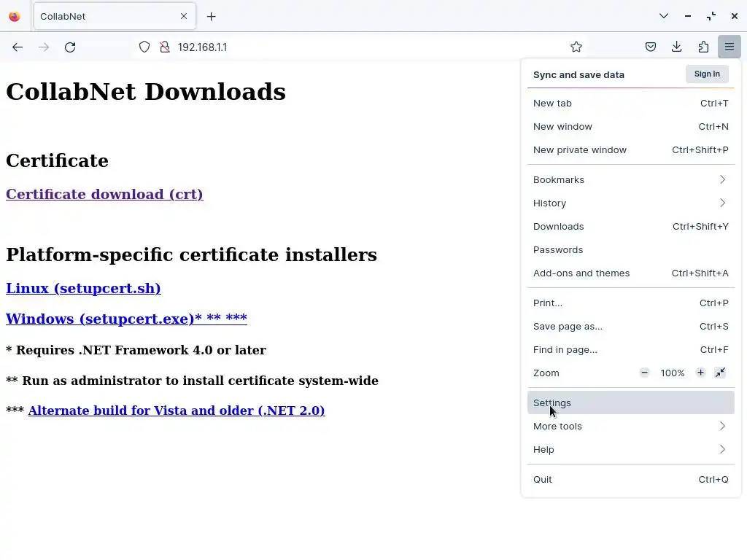This screenshot has width=747, height=560.
Task: Choose New window from the menu
Action: click(x=631, y=127)
